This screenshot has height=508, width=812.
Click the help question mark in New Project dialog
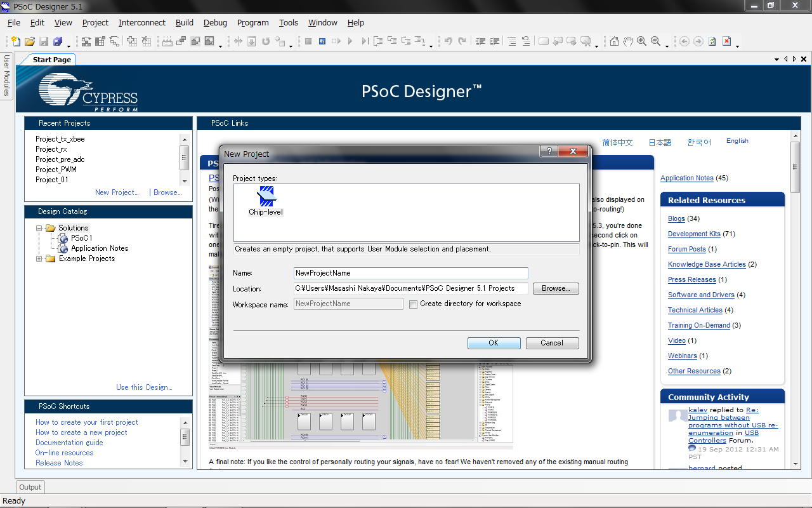(x=549, y=151)
